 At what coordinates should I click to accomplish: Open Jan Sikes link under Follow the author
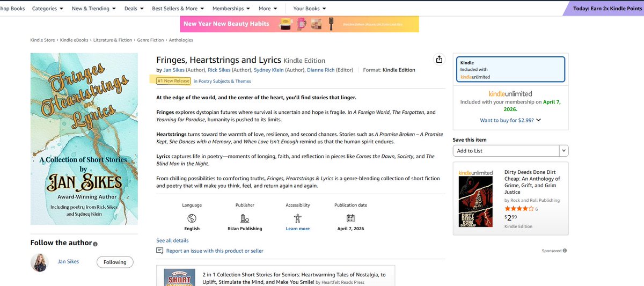pos(69,262)
